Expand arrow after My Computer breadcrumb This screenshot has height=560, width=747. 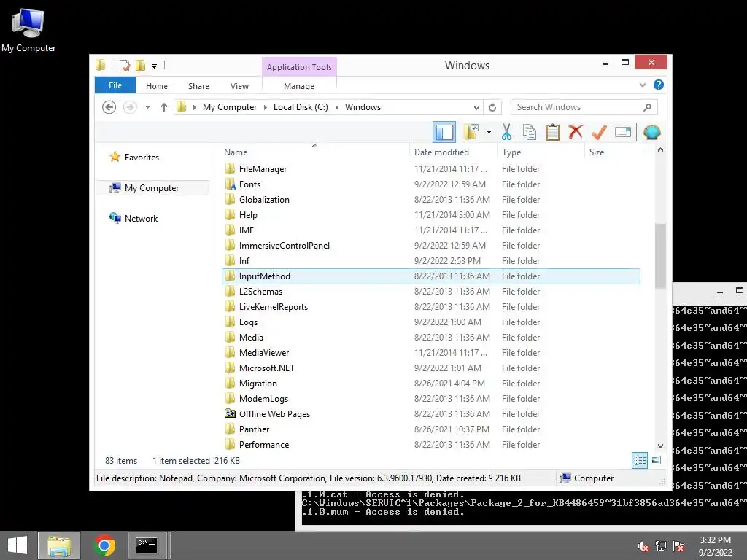(266, 108)
